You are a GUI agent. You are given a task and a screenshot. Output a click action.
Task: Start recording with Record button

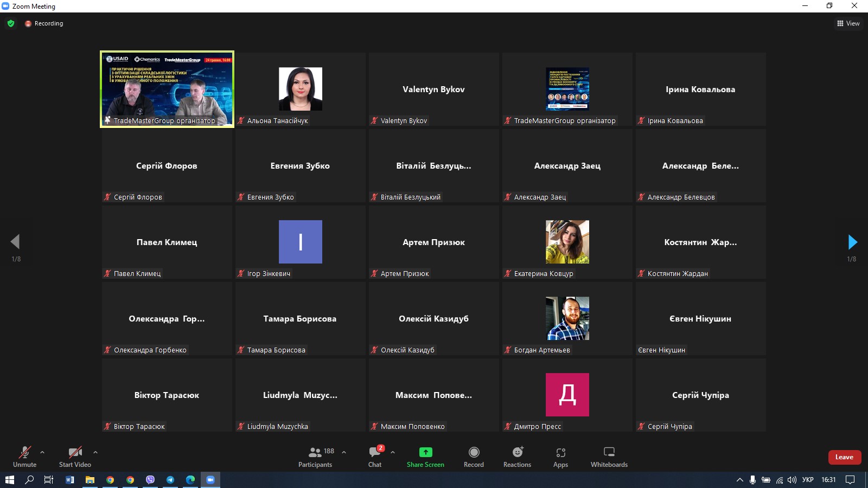click(x=474, y=457)
